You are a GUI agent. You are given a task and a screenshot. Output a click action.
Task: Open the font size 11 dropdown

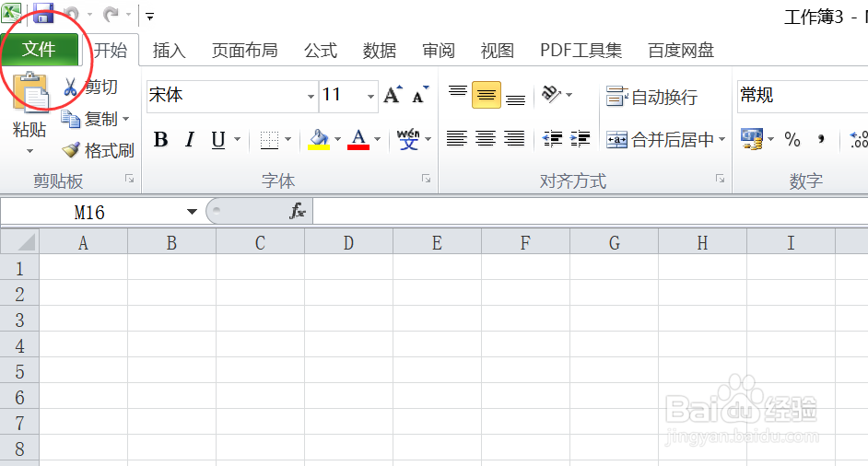pyautogui.click(x=370, y=96)
